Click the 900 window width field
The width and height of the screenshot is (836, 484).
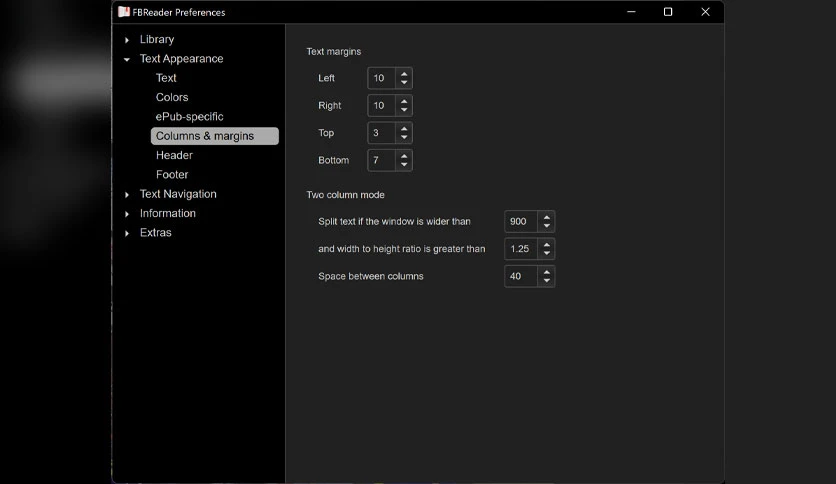click(521, 221)
